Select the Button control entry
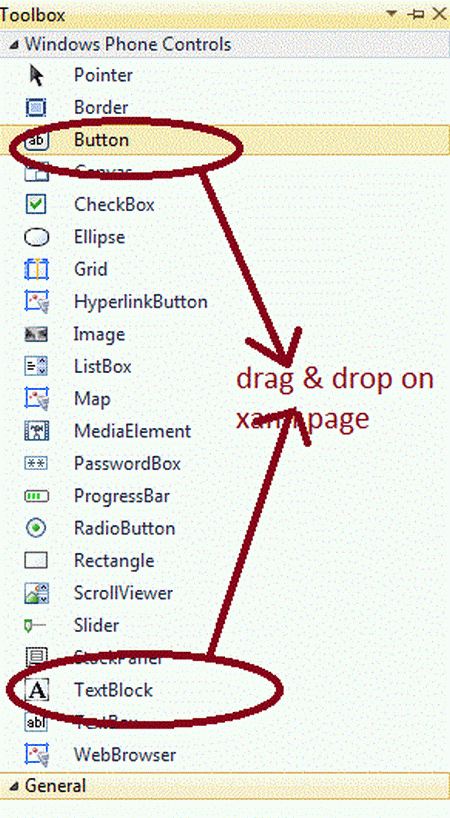Screen dimensions: 450x818 click(225, 140)
